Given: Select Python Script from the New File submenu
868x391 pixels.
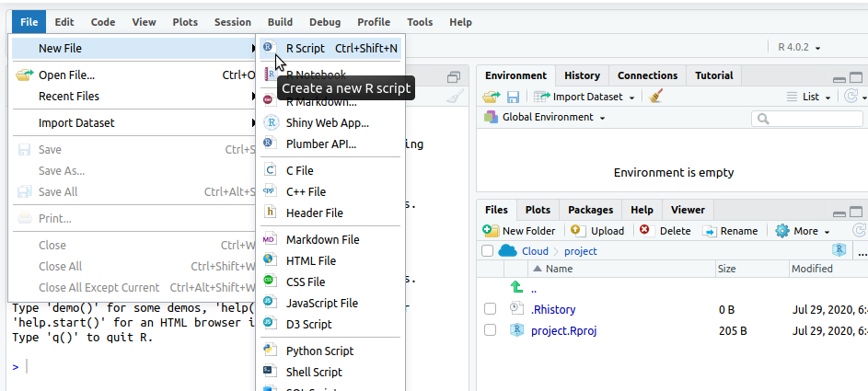Looking at the screenshot, I should coord(319,351).
